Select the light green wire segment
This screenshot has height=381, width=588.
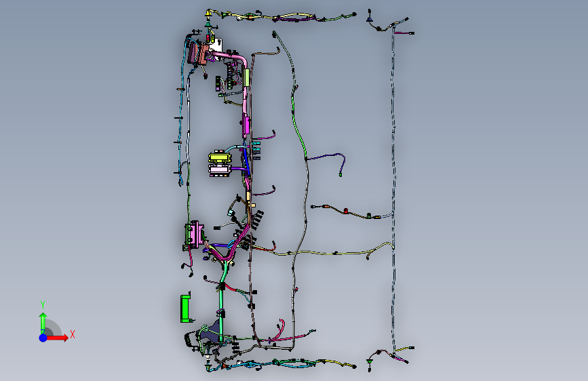[x=299, y=127]
